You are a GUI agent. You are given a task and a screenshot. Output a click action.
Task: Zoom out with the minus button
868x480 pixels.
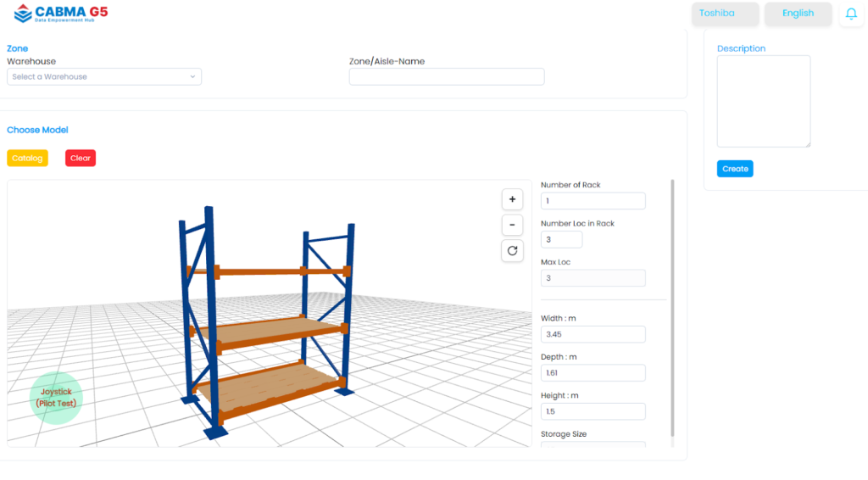click(x=512, y=225)
